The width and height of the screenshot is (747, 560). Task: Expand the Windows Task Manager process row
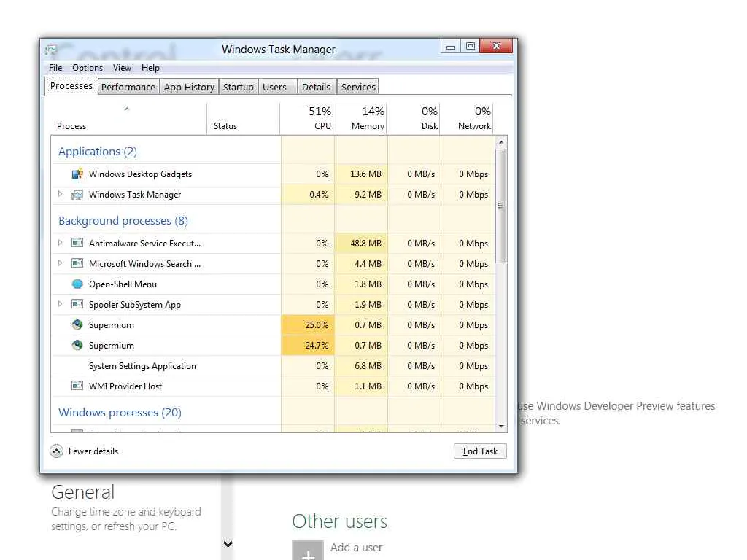tap(60, 194)
